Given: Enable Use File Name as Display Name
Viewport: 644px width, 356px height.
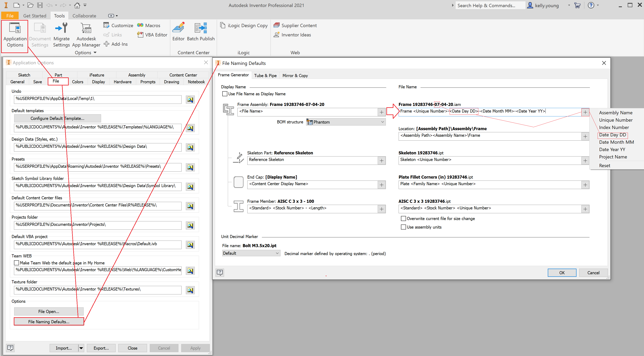Looking at the screenshot, I should [225, 94].
